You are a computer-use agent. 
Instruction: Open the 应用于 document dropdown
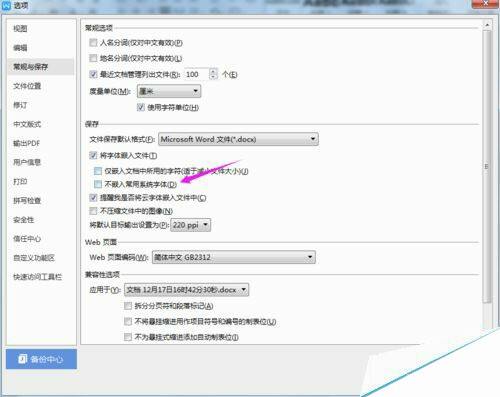coord(186,290)
